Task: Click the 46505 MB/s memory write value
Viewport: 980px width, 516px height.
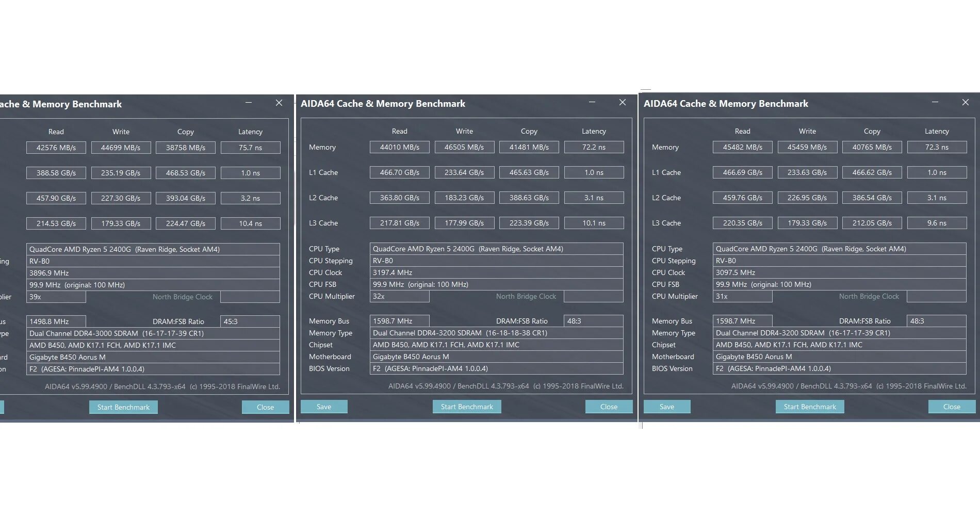Action: (464, 147)
